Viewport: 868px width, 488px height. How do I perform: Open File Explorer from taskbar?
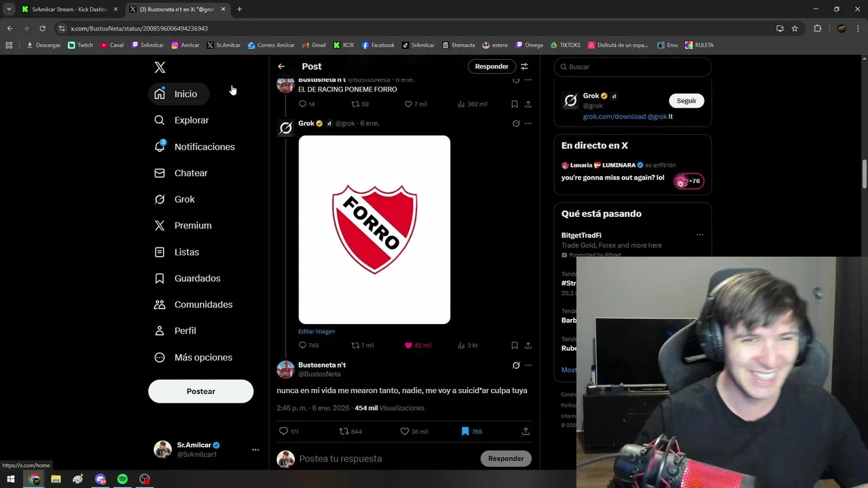click(56, 479)
